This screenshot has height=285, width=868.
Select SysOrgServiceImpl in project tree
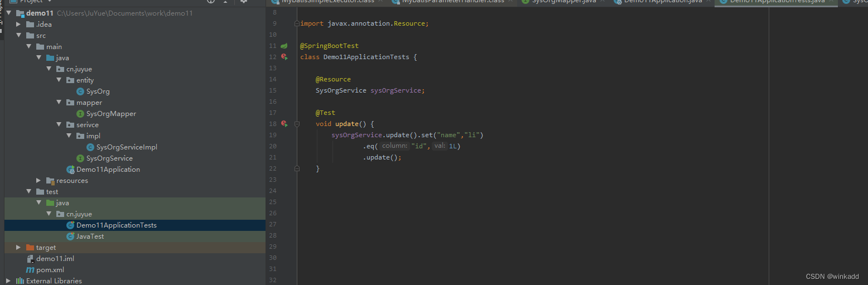127,147
